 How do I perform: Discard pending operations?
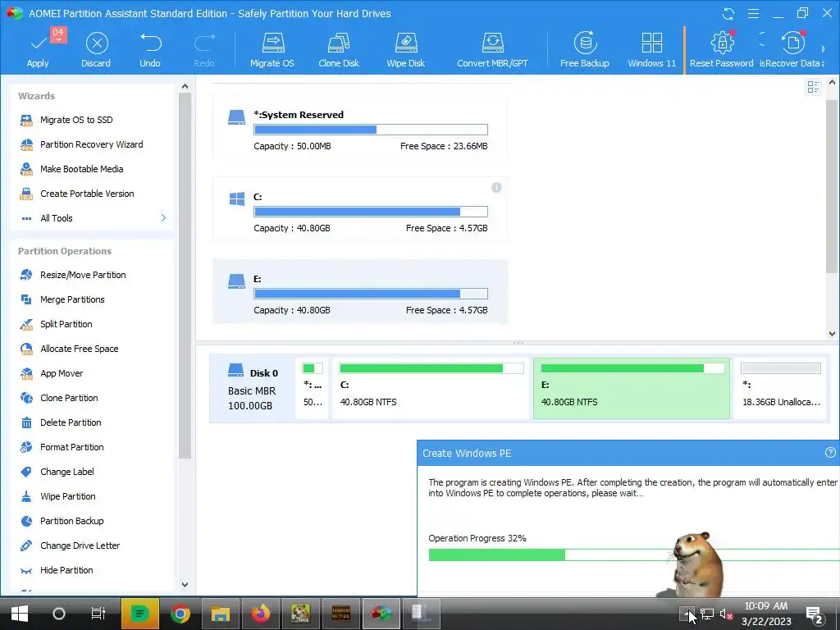tap(97, 50)
